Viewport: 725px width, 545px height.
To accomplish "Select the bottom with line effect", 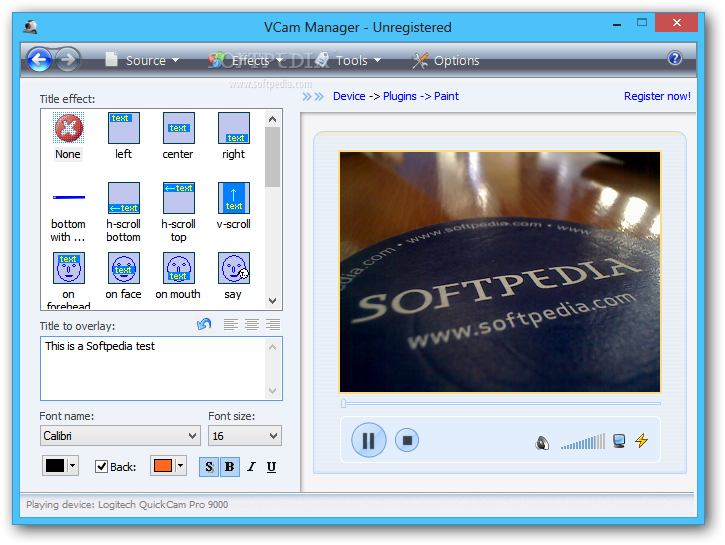I will point(68,212).
